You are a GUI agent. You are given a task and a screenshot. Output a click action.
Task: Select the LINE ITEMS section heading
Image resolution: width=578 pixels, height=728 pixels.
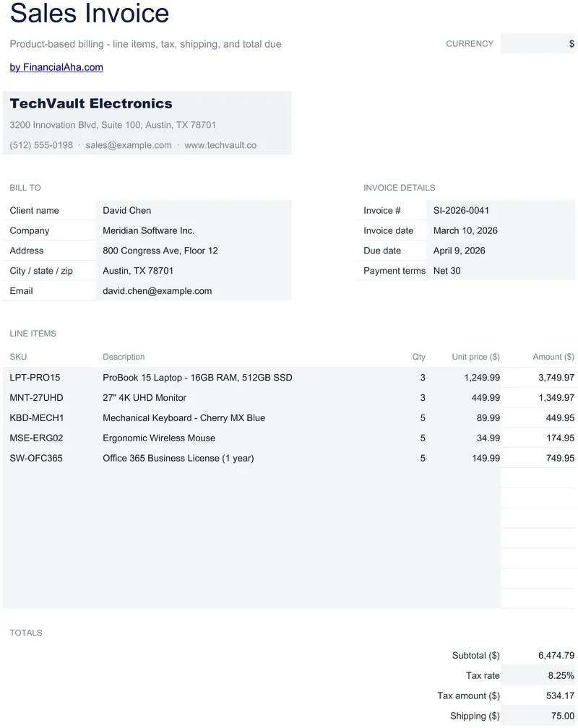pyautogui.click(x=33, y=334)
